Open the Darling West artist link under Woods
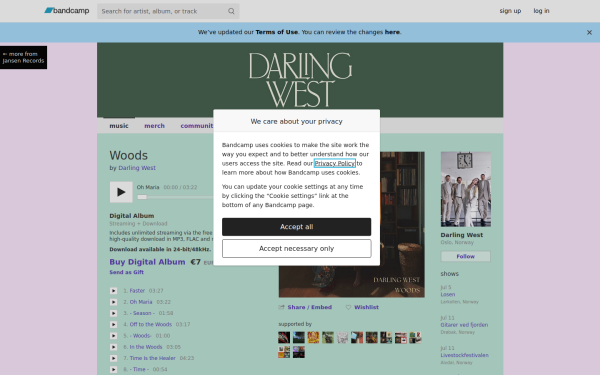This screenshot has width=600, height=375. pyautogui.click(x=137, y=168)
